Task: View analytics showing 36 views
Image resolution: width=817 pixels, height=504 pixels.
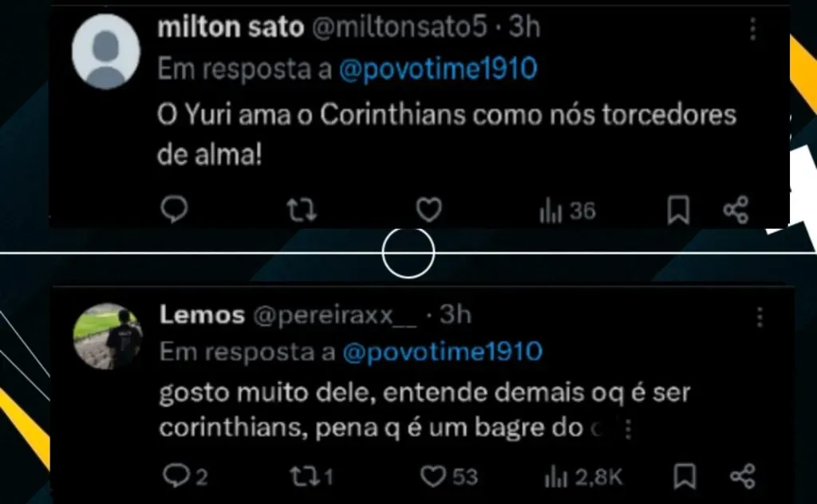Action: (567, 211)
